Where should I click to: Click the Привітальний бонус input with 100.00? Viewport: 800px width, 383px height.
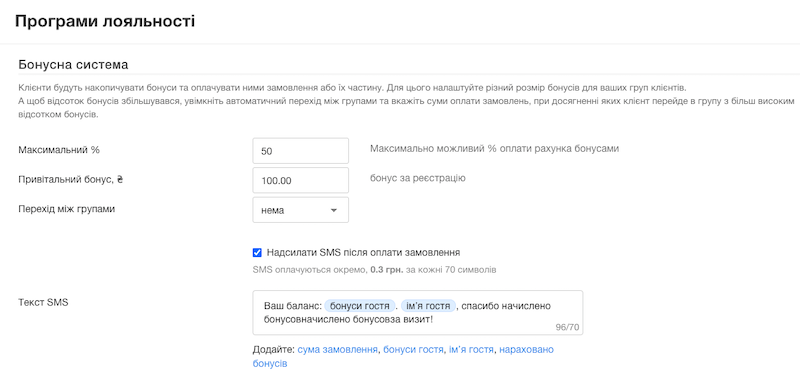tap(301, 181)
